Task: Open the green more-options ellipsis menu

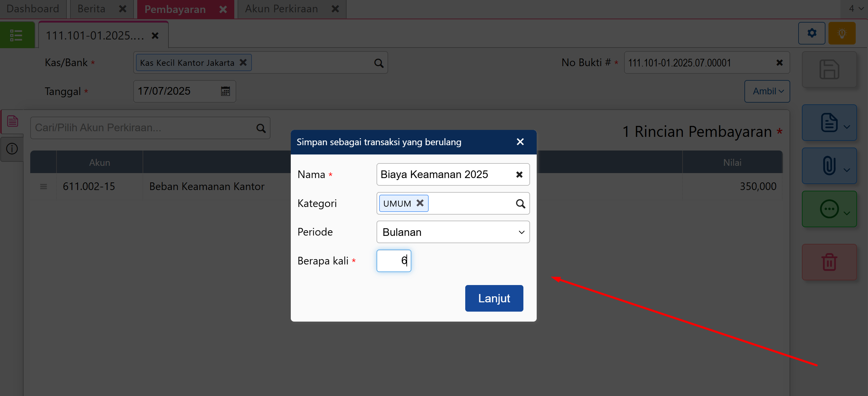Action: [x=828, y=209]
